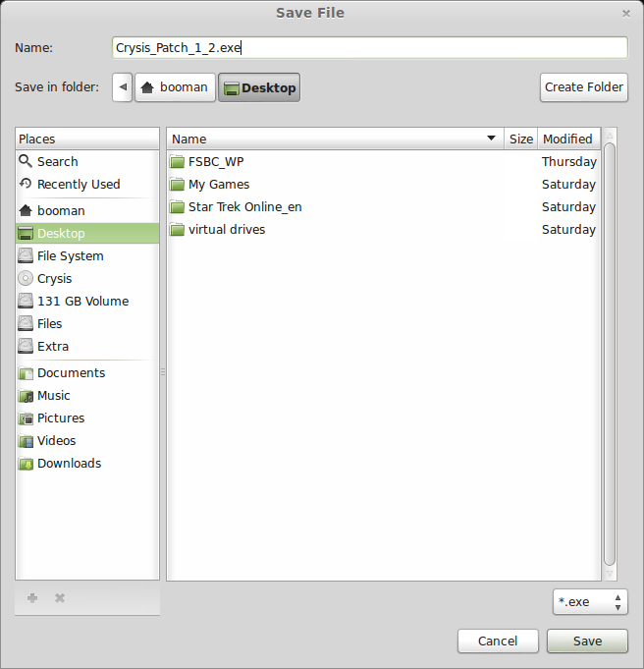Screen dimensions: 644x669
Task: Select the Recently Used entry text
Action: click(x=79, y=185)
